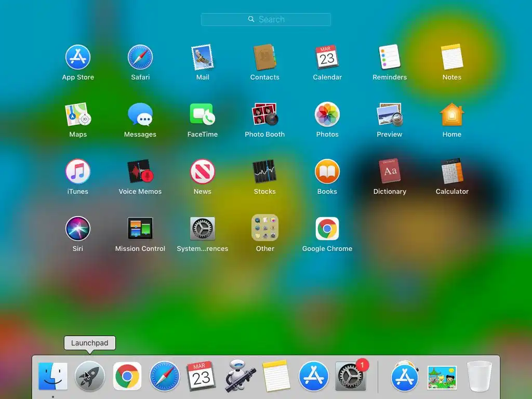
Task: Open the App Store item right of Dock divider
Action: pos(404,376)
